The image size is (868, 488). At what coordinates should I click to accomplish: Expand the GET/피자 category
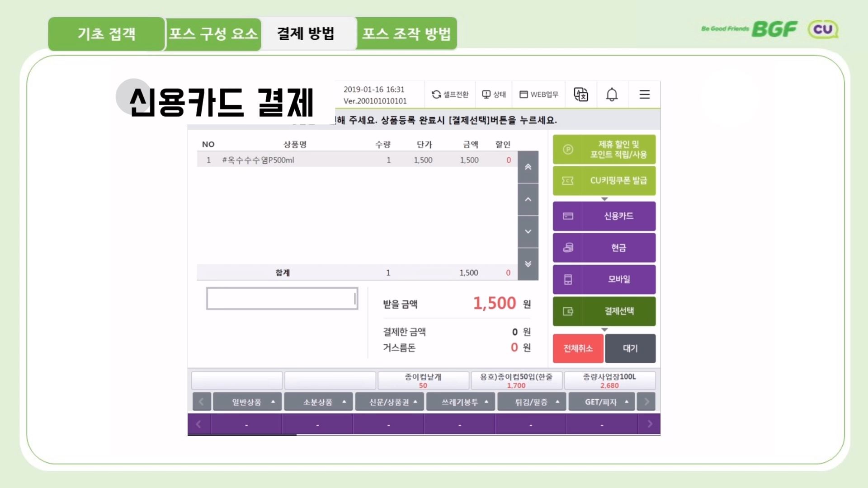point(601,401)
